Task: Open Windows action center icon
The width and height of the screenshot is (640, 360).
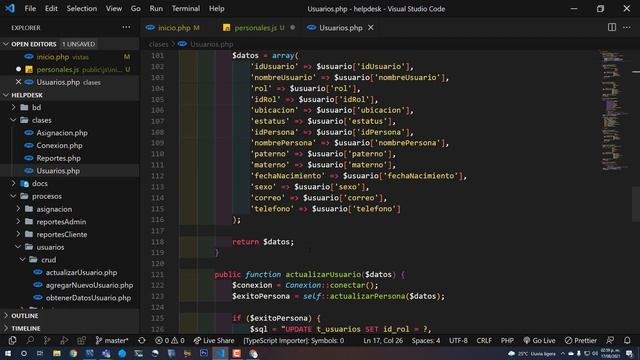Action: click(629, 353)
